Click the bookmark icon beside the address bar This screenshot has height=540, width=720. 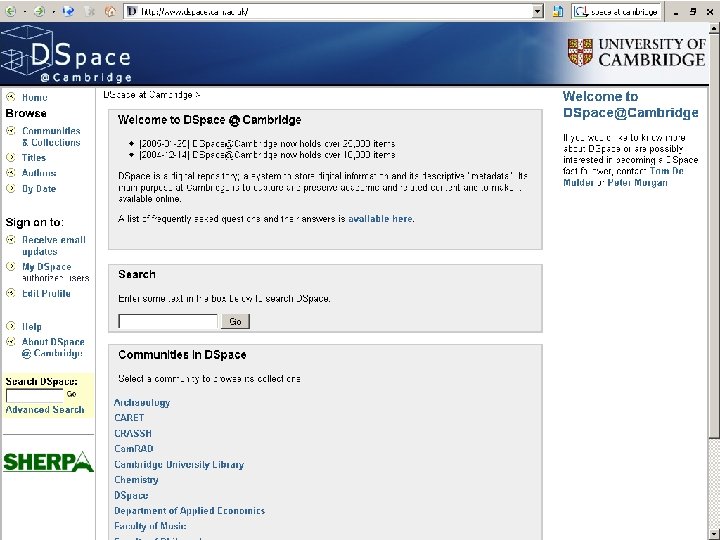pyautogui.click(x=557, y=11)
